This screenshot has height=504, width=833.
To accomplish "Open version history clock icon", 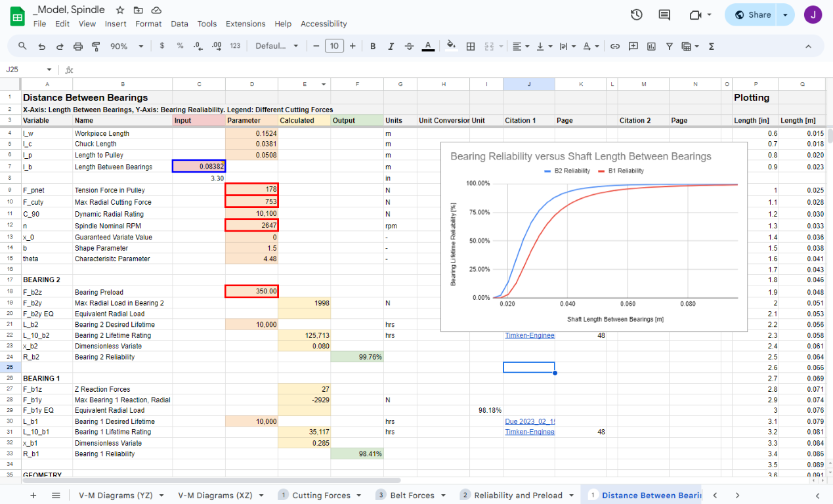I will pos(636,15).
